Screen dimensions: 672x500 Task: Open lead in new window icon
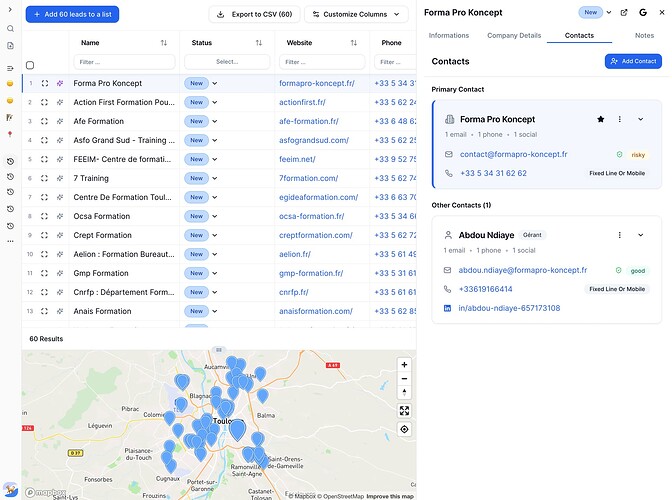pos(624,12)
